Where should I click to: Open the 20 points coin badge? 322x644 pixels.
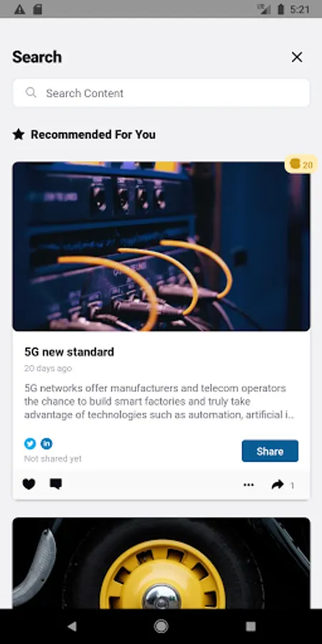click(301, 165)
